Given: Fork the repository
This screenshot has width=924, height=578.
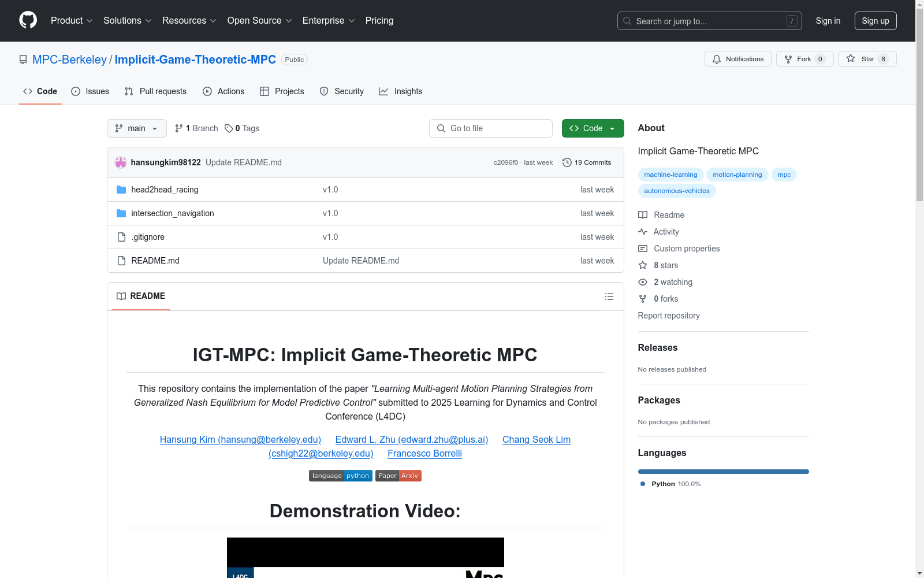Looking at the screenshot, I should click(805, 59).
